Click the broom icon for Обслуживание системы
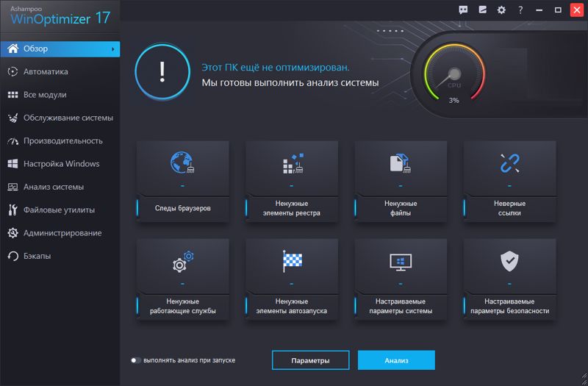 [12, 118]
